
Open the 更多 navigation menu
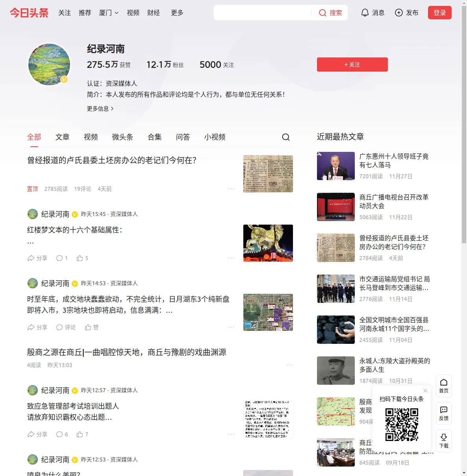pos(177,13)
